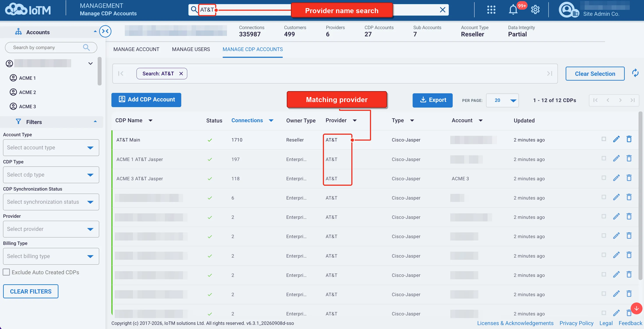
Task: Open the Provider column filter arrow
Action: click(x=354, y=121)
